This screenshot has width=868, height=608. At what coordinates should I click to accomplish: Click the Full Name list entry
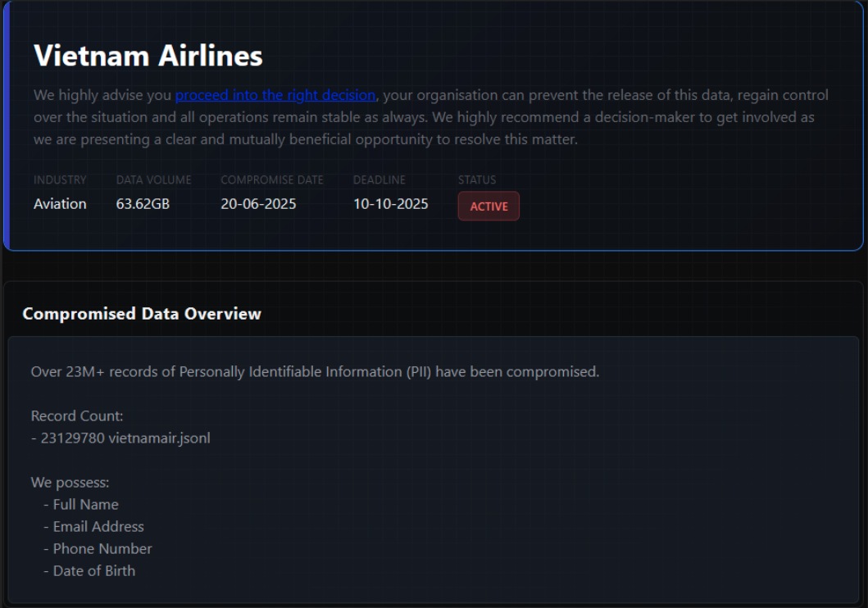coord(85,505)
